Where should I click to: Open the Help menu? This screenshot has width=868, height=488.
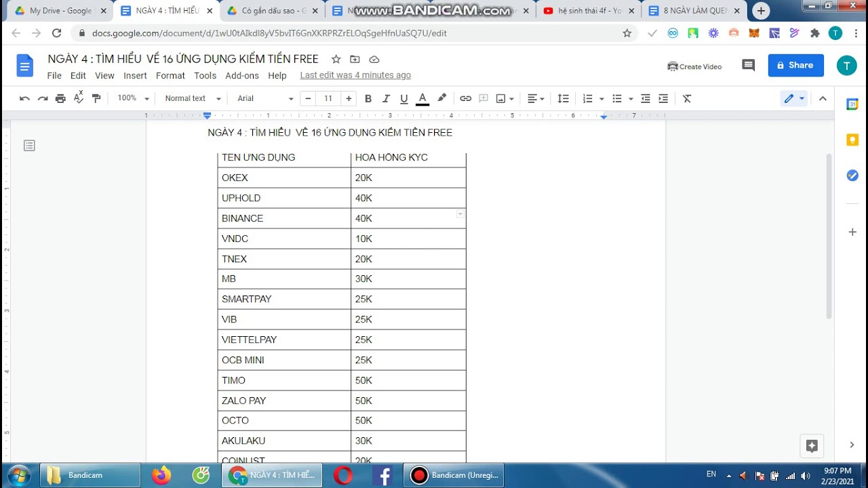277,75
